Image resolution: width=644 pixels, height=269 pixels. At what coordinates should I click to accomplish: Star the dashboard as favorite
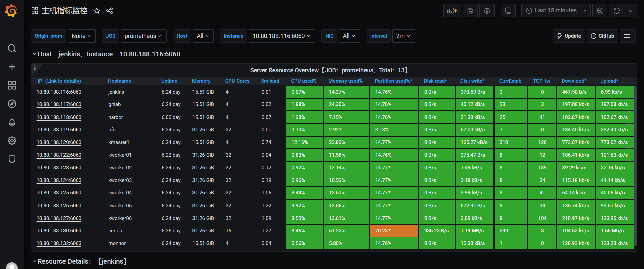[x=97, y=11]
